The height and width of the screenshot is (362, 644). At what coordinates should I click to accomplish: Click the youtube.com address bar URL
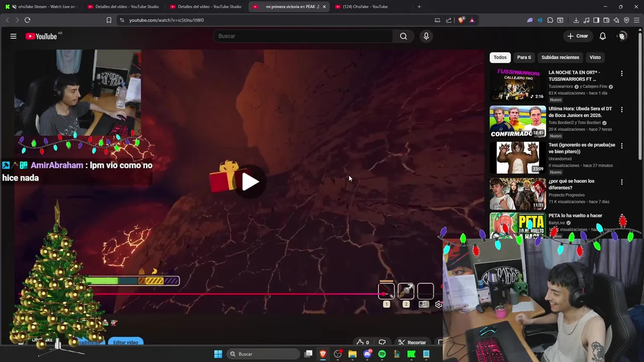coord(167,20)
